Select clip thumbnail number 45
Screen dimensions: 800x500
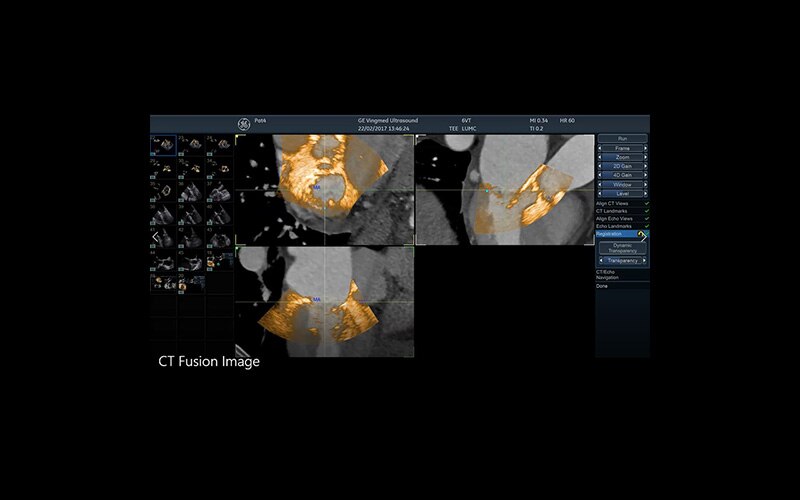(x=191, y=261)
